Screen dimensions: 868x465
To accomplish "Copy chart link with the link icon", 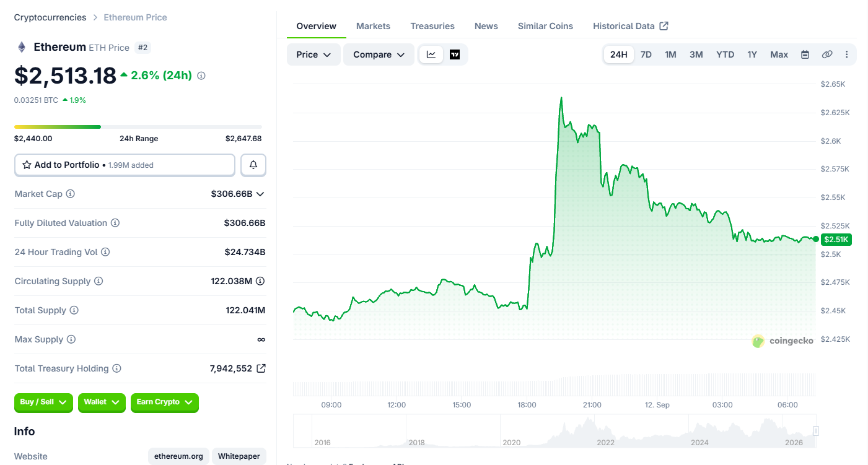I will click(x=827, y=54).
